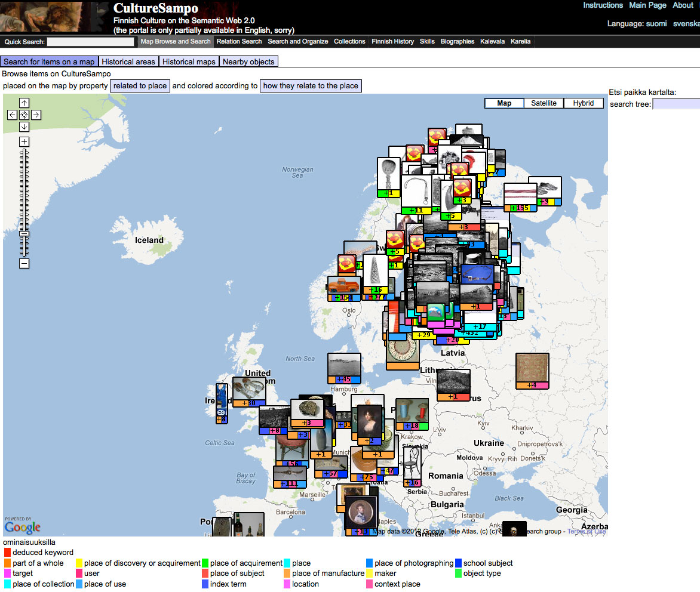Zoom in with the plus button
The width and height of the screenshot is (700, 592).
(24, 142)
